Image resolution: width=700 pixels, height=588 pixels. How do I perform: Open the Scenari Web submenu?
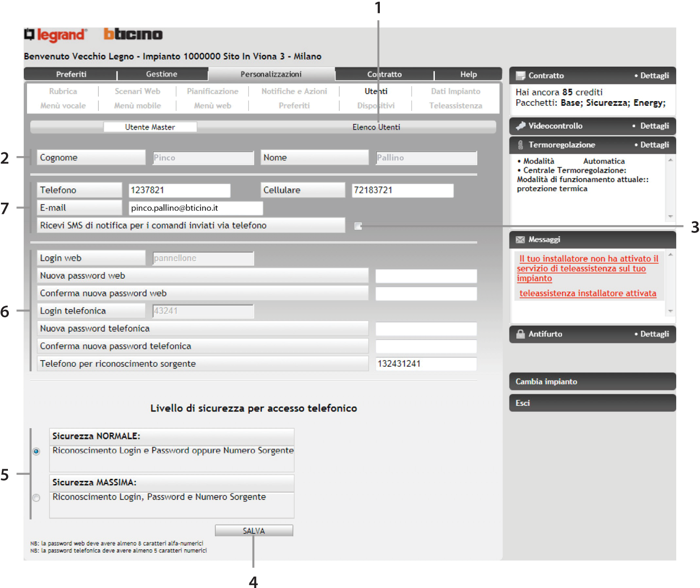tap(137, 91)
